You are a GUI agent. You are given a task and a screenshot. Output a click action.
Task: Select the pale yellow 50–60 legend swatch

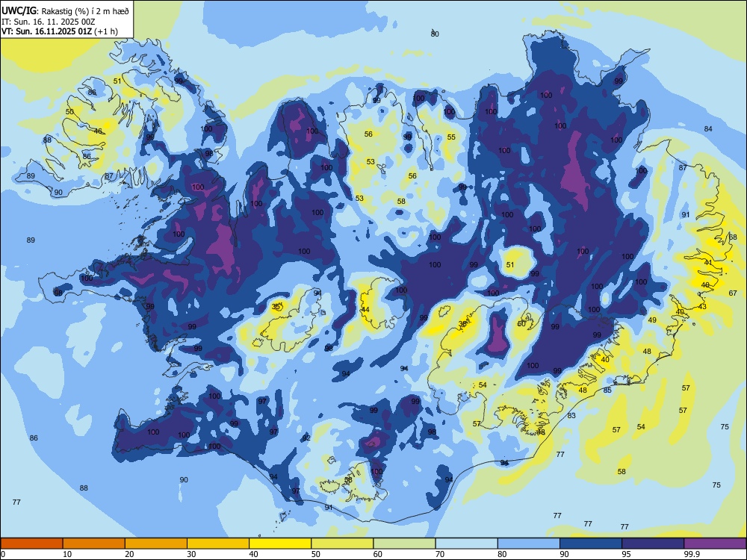tap(342, 544)
